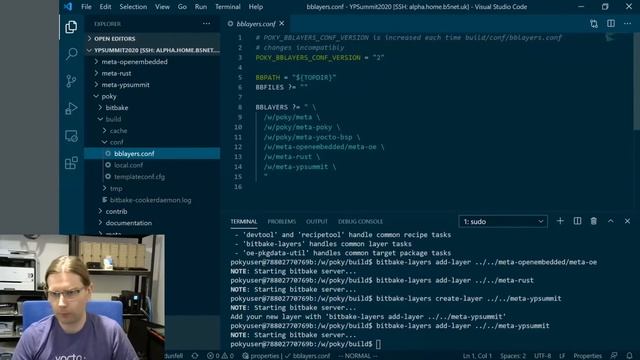Click the terminal command prompt input
Screen dimensions: 640x360
pos(378,344)
